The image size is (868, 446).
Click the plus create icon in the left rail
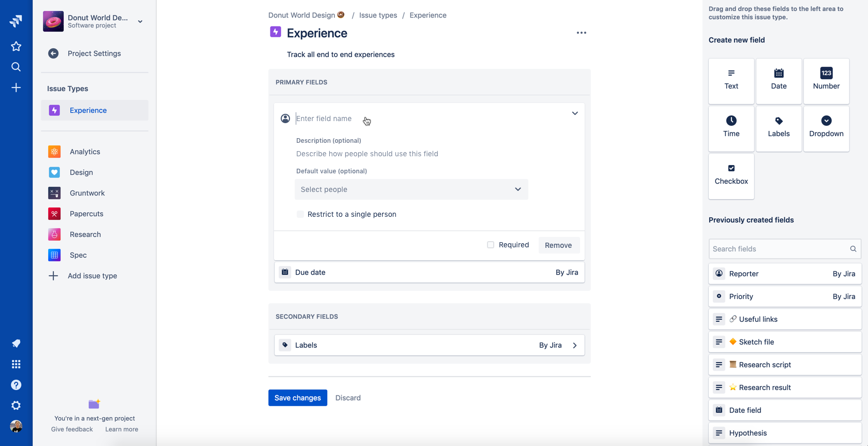pos(16,87)
